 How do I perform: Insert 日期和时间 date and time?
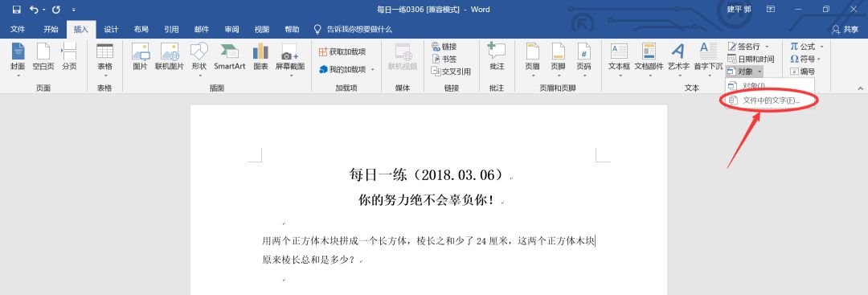coord(751,59)
